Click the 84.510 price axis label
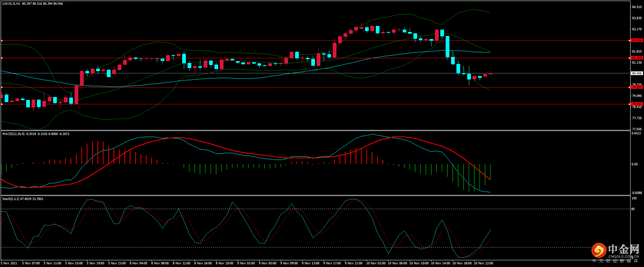The width and height of the screenshot is (644, 267). 637,7
